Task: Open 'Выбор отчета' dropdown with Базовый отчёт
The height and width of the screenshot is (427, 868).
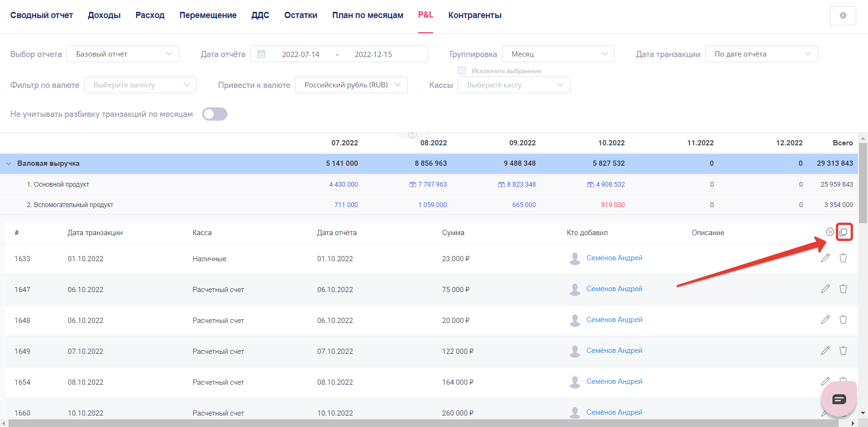Action: click(122, 54)
